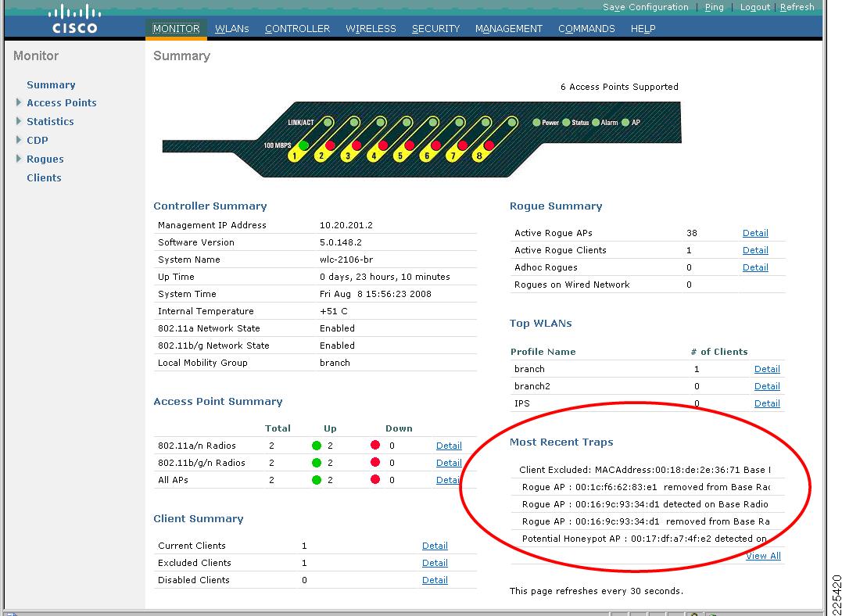
Task: Click Rogue AP 00:16:9c:93:34:d1 detected trap
Action: pyautogui.click(x=645, y=504)
